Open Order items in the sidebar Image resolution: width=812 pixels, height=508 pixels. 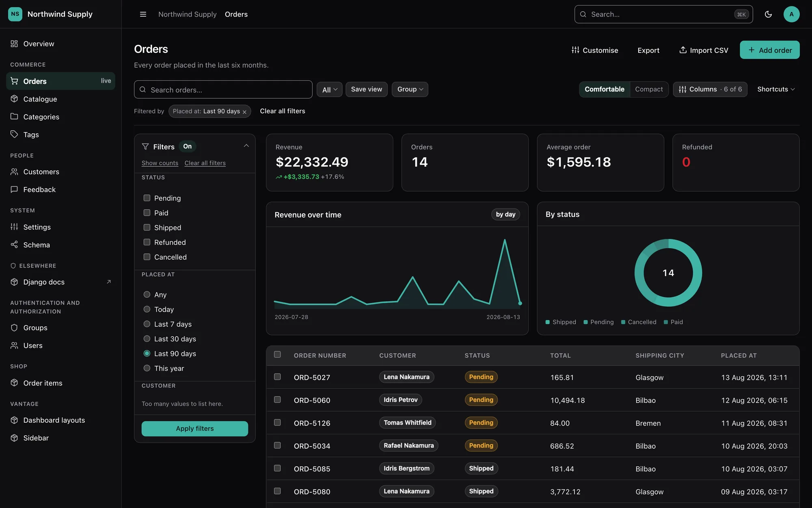[x=61, y=383]
